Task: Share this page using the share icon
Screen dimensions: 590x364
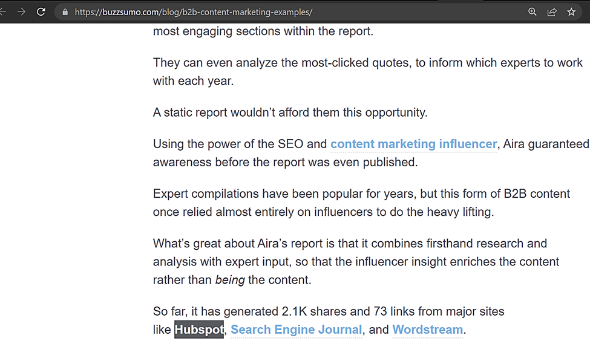Action: coord(552,12)
